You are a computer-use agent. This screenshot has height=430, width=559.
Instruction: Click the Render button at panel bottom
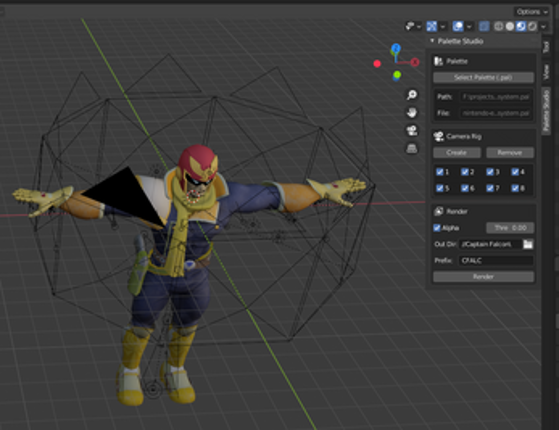click(x=483, y=277)
